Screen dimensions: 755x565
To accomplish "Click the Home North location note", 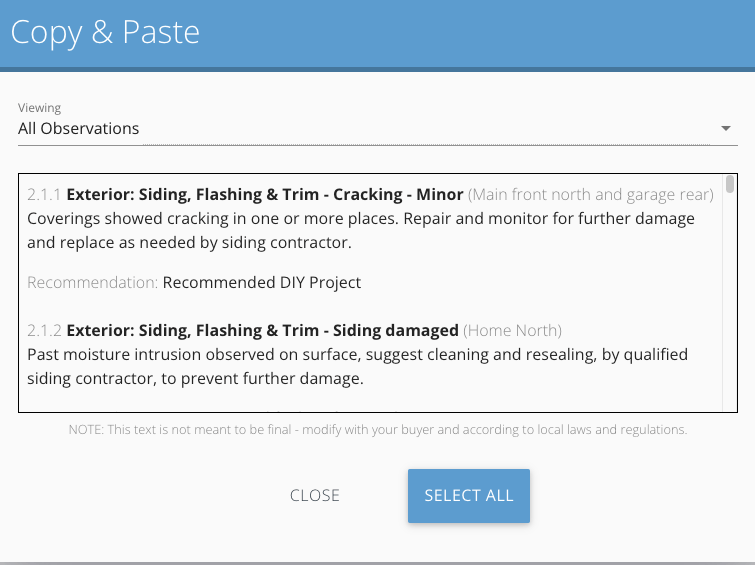I will tap(513, 330).
